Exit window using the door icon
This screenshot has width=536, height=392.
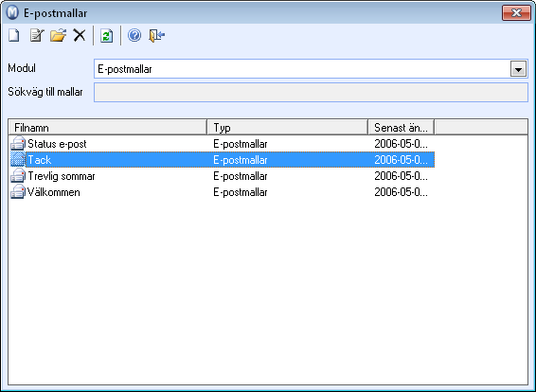coord(156,36)
